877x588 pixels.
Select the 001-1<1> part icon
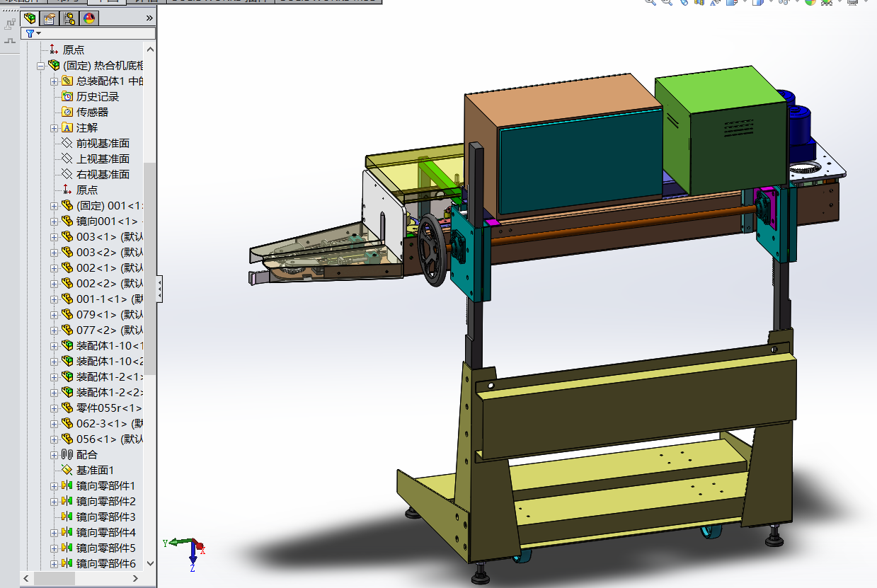coord(67,299)
